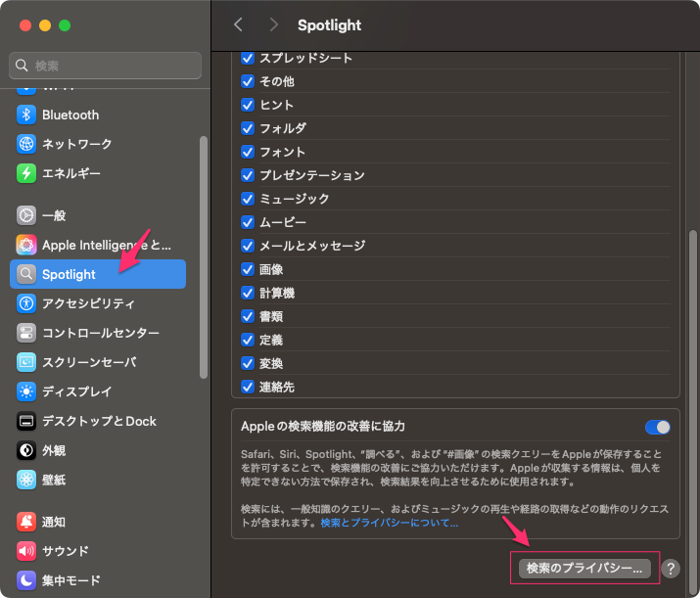Click the sidebar 検索 search field
The image size is (700, 598).
105,66
